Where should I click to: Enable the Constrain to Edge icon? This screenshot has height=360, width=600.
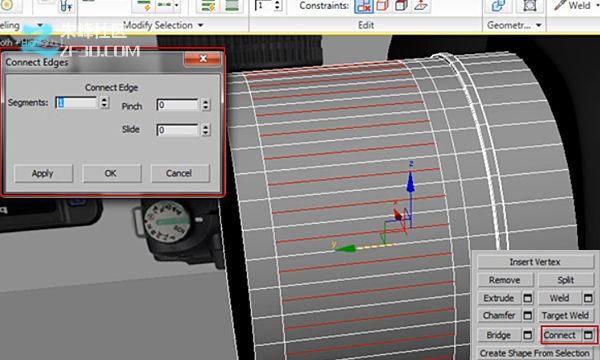383,6
